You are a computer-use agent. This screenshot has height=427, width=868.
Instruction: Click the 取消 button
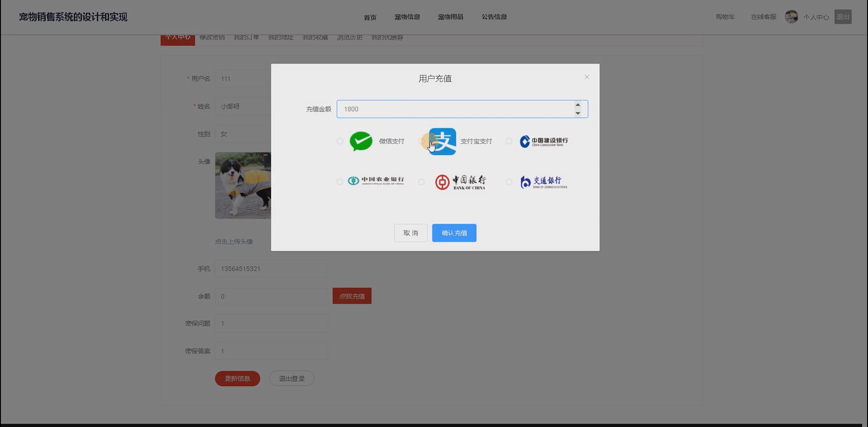click(x=411, y=233)
